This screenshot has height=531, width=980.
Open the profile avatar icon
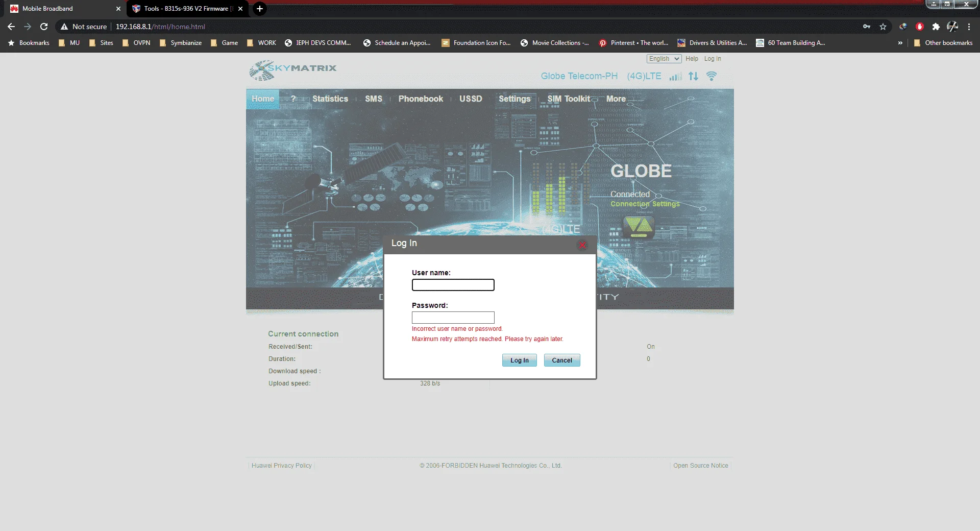952,27
